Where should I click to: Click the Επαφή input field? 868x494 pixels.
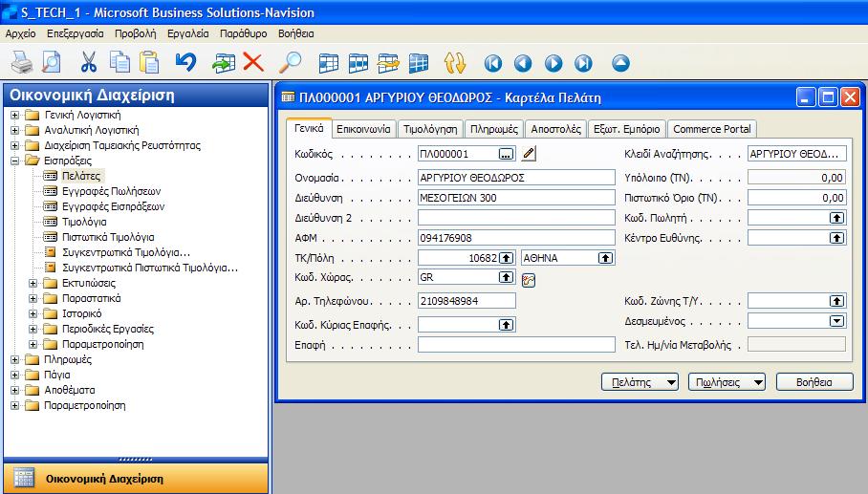coord(516,345)
